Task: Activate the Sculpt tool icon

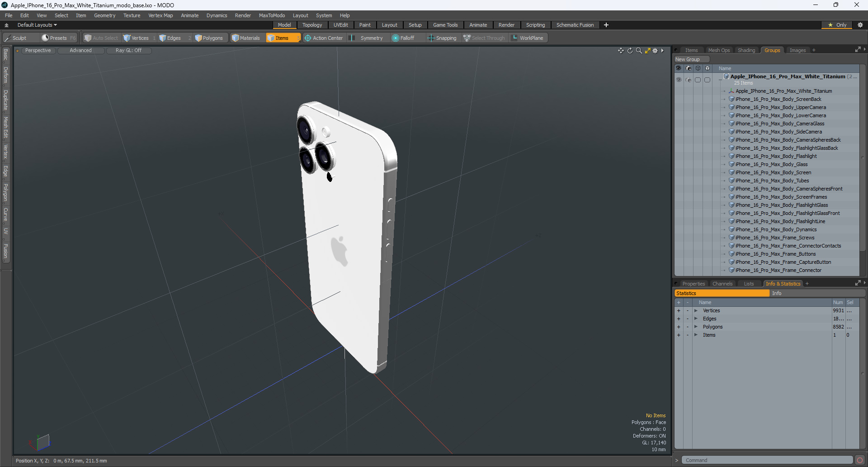Action: [x=8, y=38]
